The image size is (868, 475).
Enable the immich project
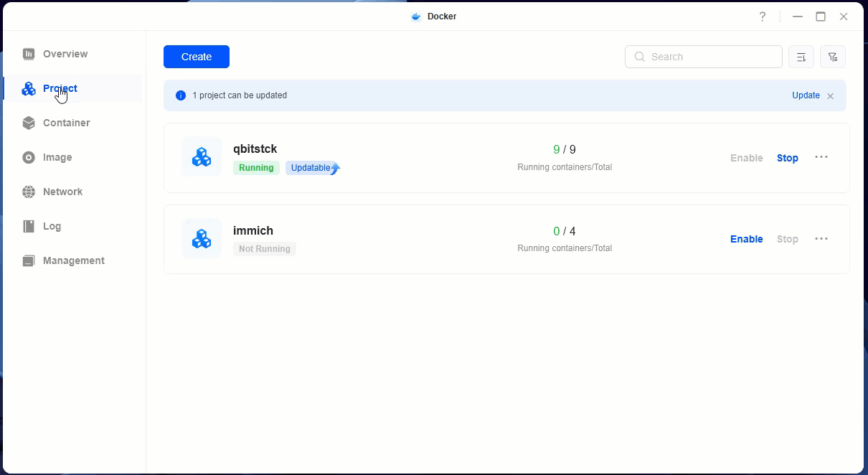tap(746, 239)
